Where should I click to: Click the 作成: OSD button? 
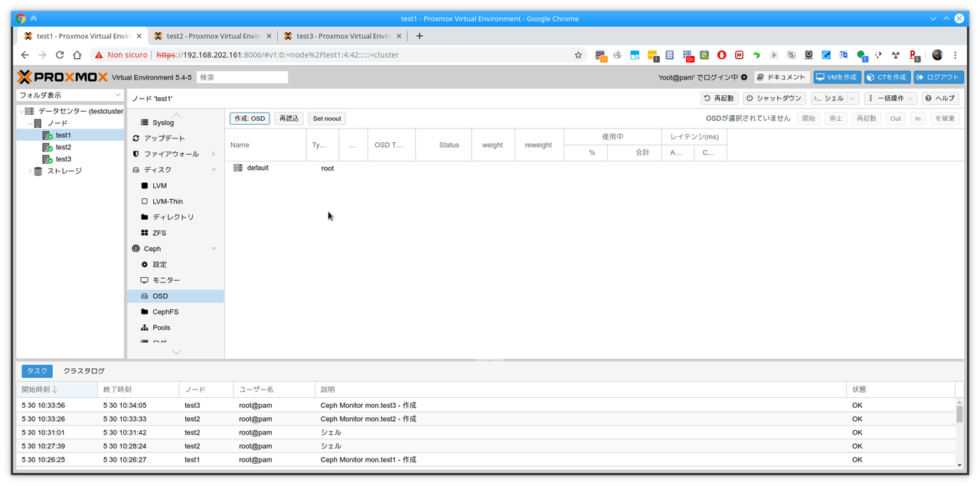pyautogui.click(x=250, y=119)
